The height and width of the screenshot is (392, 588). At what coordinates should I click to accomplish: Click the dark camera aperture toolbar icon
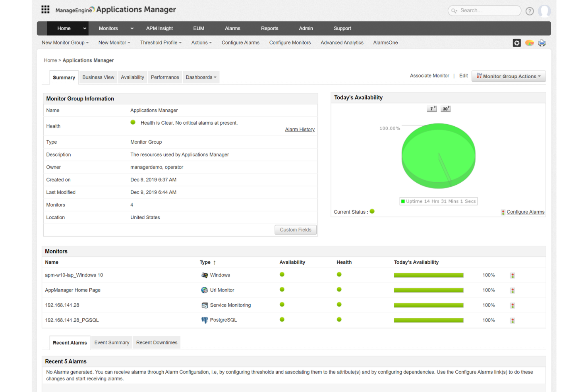[x=516, y=42]
